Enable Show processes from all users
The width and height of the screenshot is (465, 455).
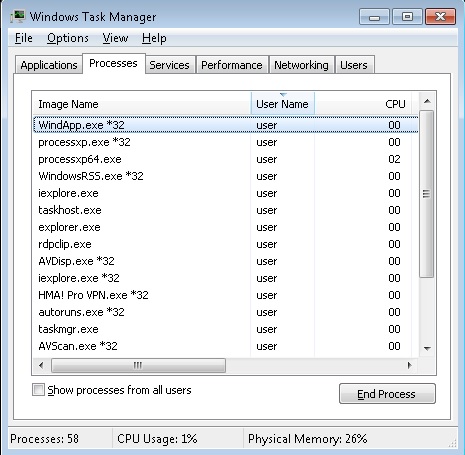(x=38, y=389)
